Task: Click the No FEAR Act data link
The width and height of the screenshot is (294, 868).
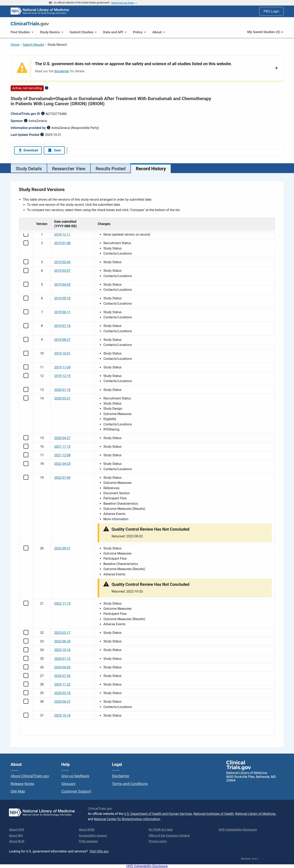Action: (x=161, y=830)
